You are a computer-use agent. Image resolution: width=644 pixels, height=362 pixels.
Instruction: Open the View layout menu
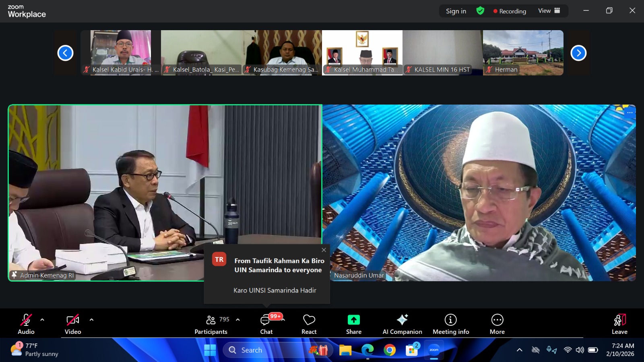click(549, 11)
